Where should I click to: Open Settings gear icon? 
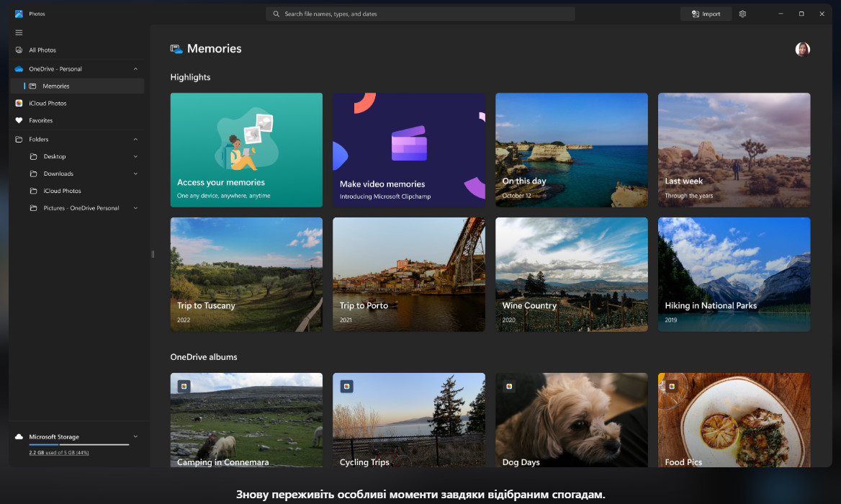742,14
